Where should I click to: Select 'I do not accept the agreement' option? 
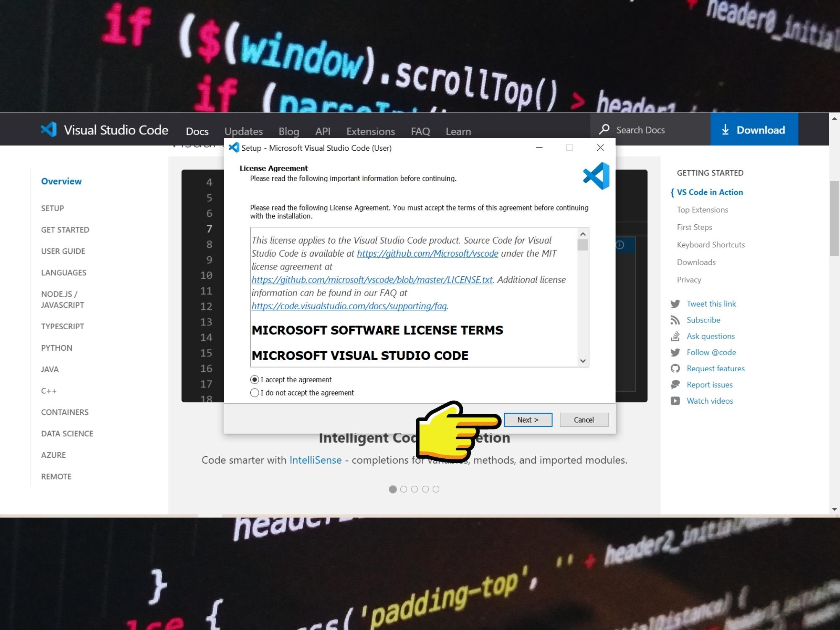(x=255, y=393)
